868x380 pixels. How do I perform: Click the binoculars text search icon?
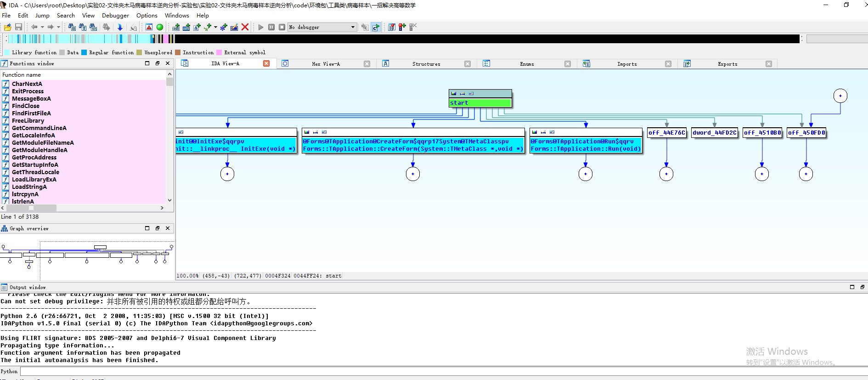[x=83, y=27]
